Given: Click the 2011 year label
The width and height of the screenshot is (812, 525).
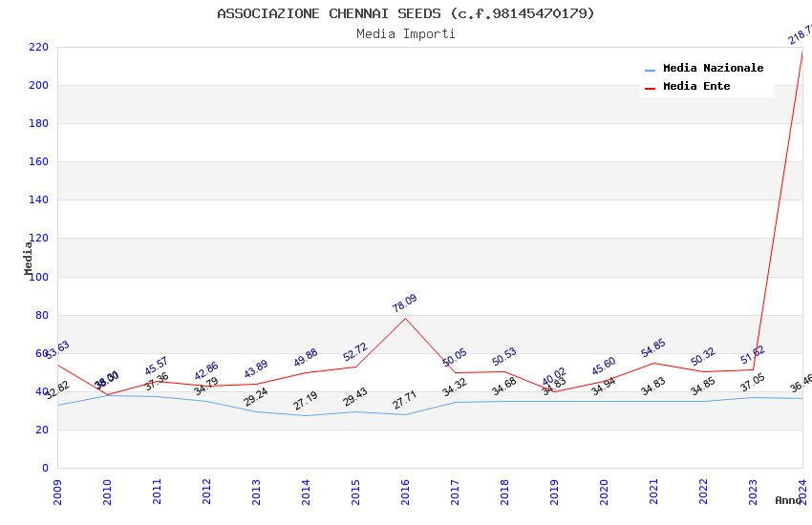Looking at the screenshot, I should 157,492.
